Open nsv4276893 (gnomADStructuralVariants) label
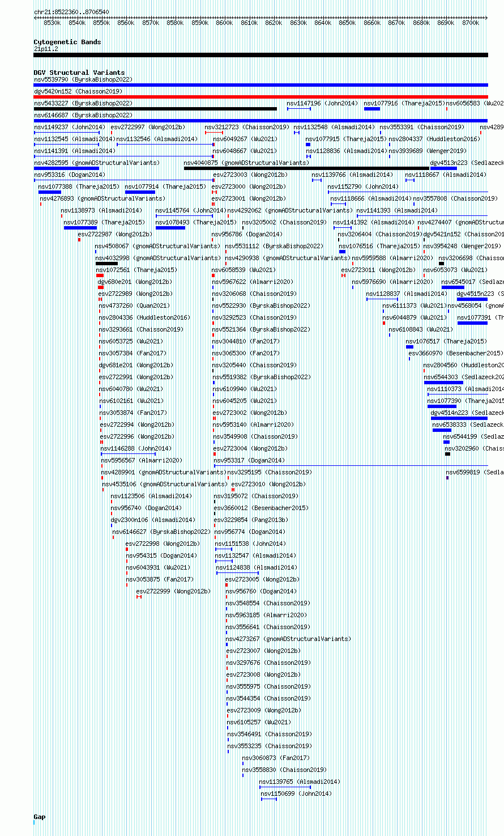Image resolution: width=504 pixels, height=836 pixels. (102, 198)
